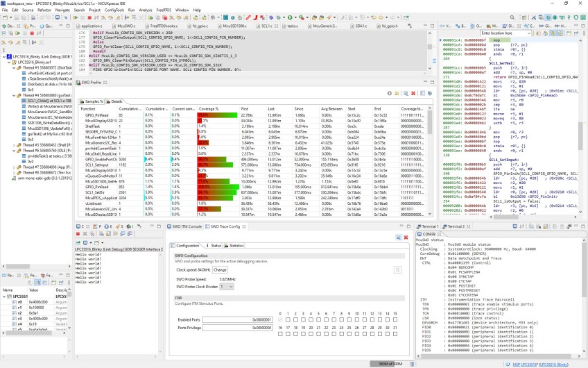Open the Terminal 1 view
This screenshot has width=588, height=368.
tap(430, 226)
